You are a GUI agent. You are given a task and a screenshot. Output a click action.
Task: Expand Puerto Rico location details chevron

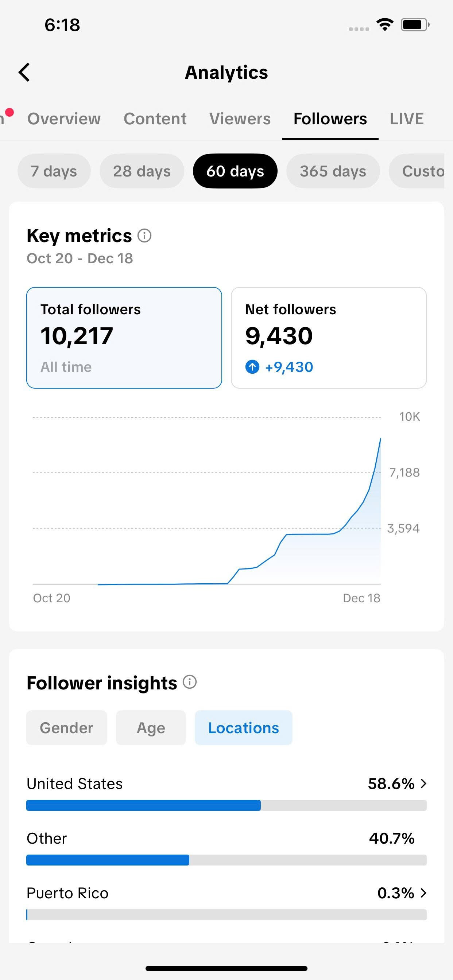click(x=423, y=893)
